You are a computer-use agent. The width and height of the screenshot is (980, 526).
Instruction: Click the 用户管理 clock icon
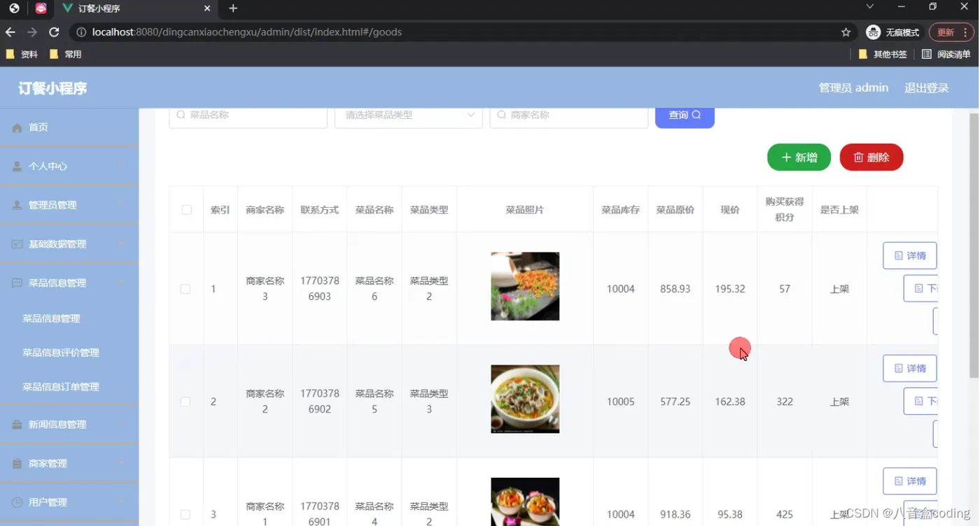pos(17,502)
